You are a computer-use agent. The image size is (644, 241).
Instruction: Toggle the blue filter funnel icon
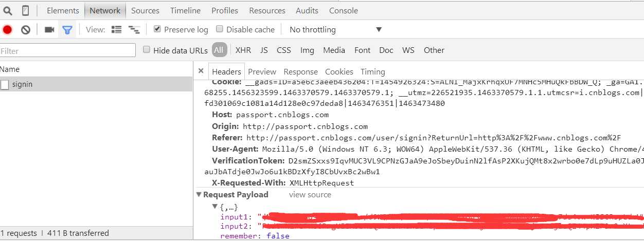point(67,30)
